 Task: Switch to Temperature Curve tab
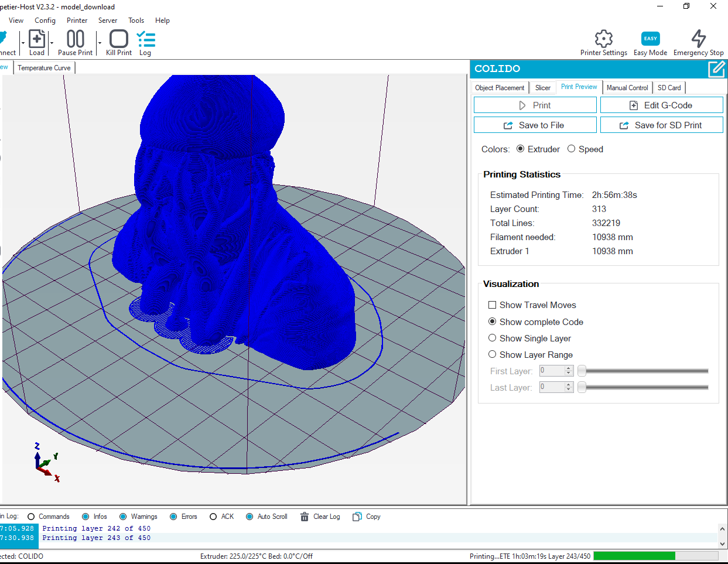(44, 68)
